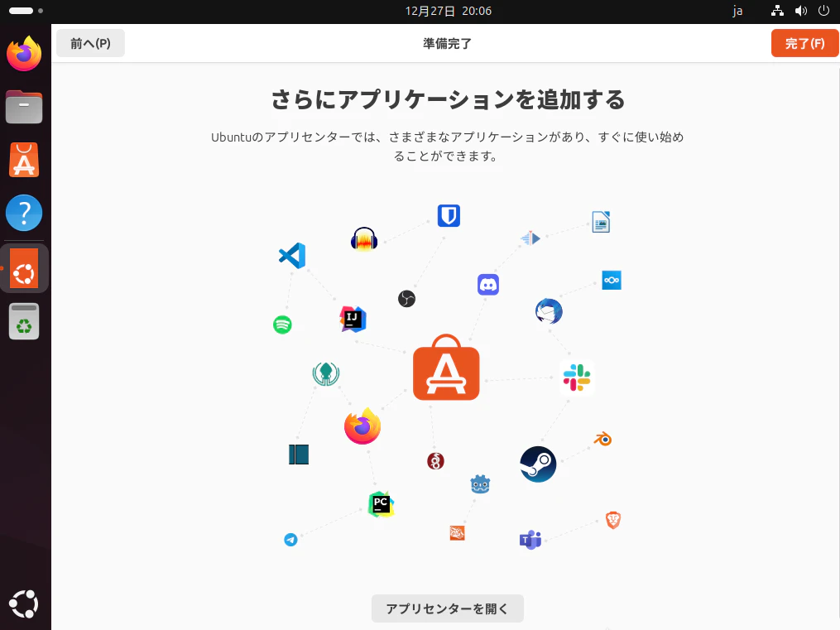Select the Ubuntu installer dock icon
This screenshot has width=840, height=630.
point(24,268)
